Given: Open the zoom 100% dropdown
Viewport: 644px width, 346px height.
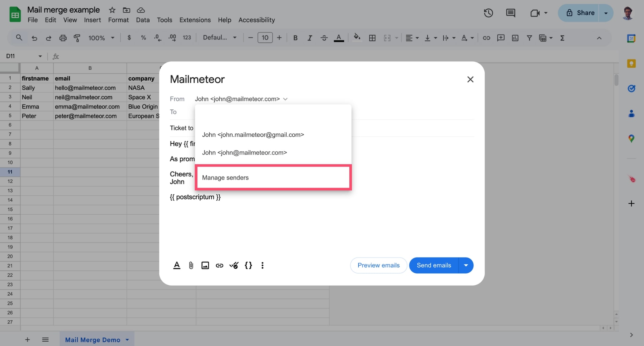Looking at the screenshot, I should [x=101, y=38].
